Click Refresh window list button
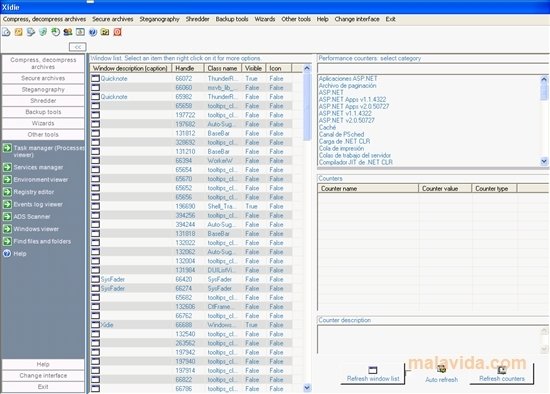Screen dimensions: 550x394 click(x=373, y=374)
